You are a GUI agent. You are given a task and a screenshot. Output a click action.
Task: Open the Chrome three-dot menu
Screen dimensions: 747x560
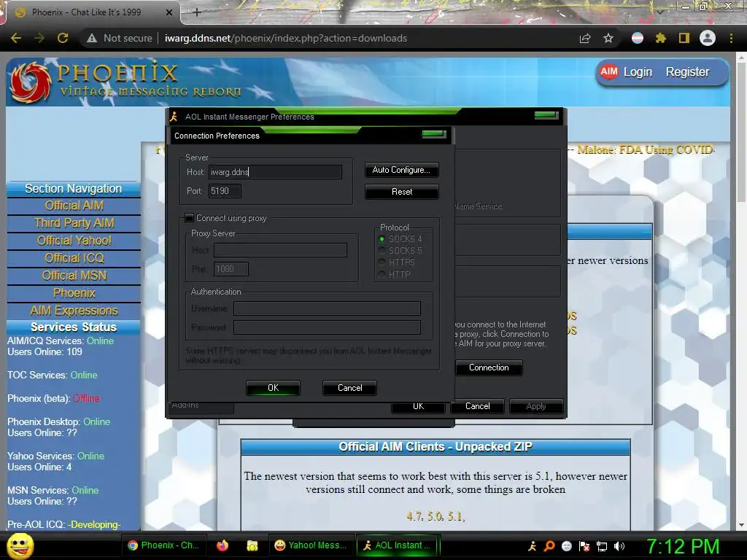tap(731, 38)
